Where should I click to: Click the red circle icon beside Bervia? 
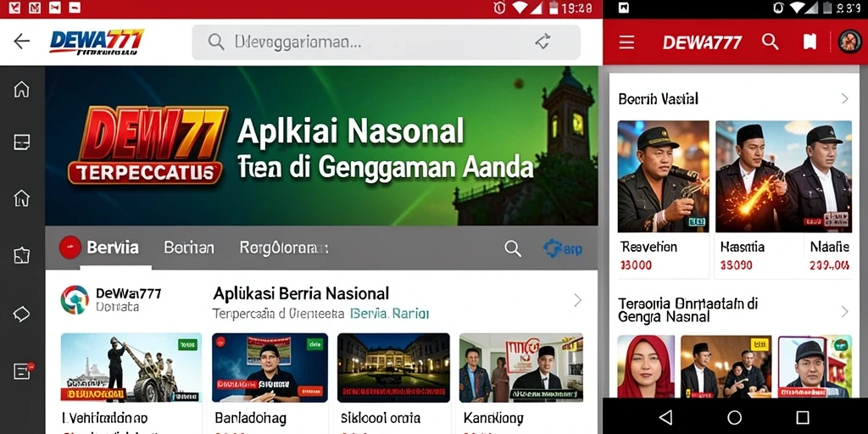[70, 248]
